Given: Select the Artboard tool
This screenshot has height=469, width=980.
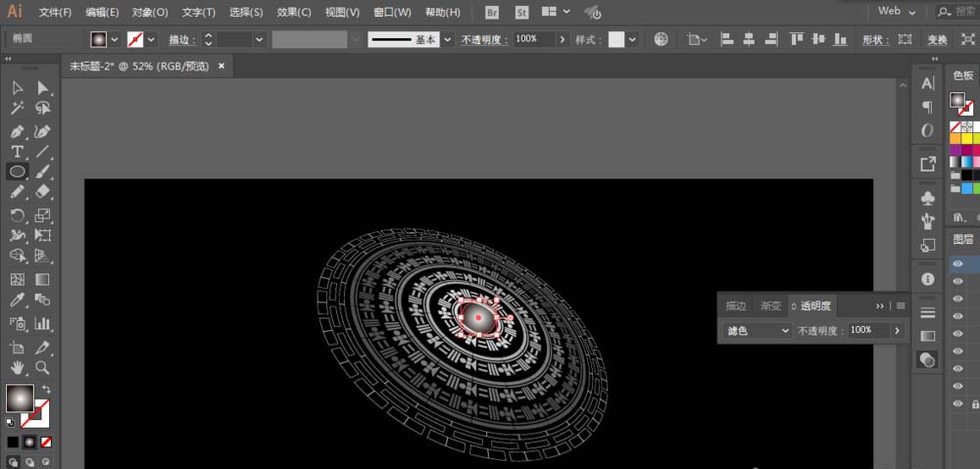Looking at the screenshot, I should 17,348.
